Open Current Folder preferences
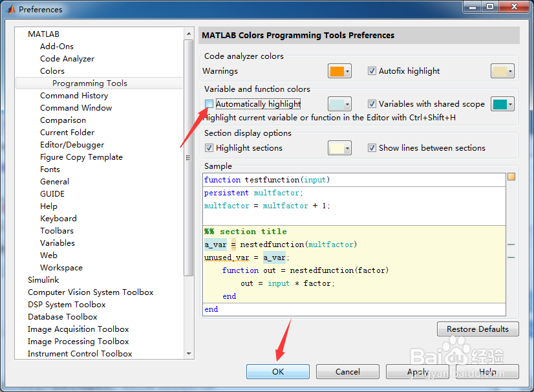 click(x=67, y=132)
